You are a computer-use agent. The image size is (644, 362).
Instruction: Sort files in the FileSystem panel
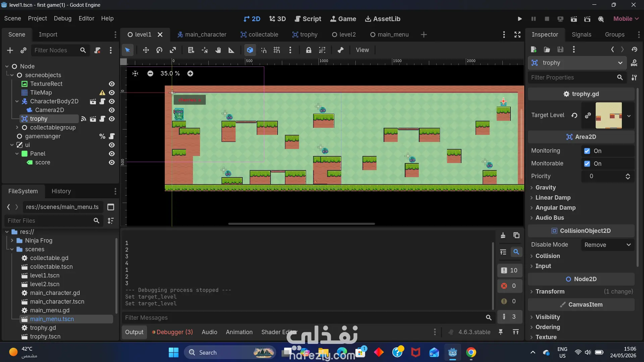pos(111,221)
